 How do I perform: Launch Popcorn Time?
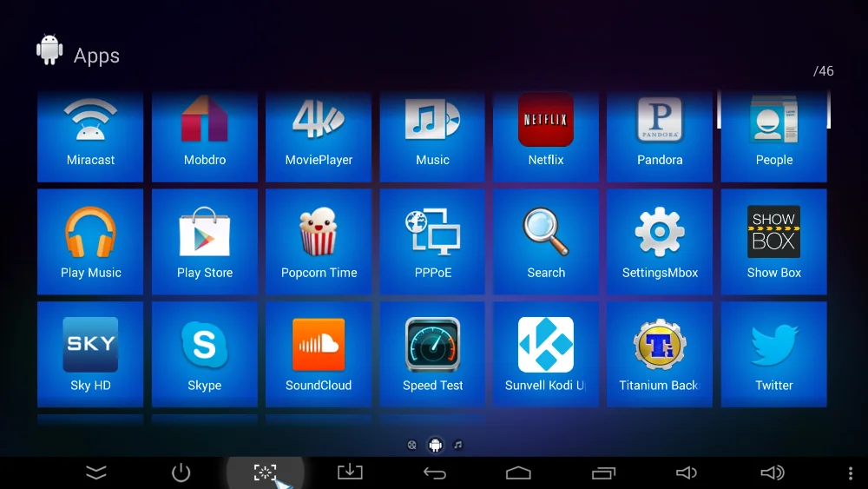[x=319, y=241]
